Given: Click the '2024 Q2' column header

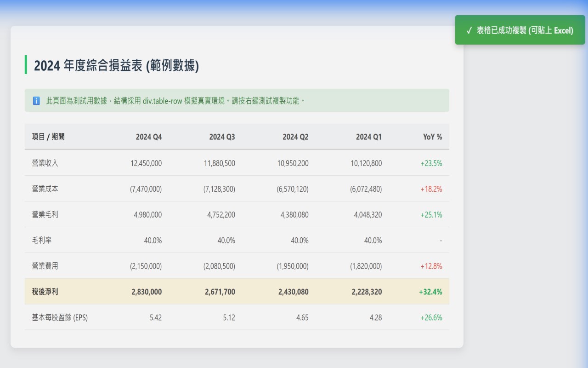Looking at the screenshot, I should pyautogui.click(x=295, y=137).
